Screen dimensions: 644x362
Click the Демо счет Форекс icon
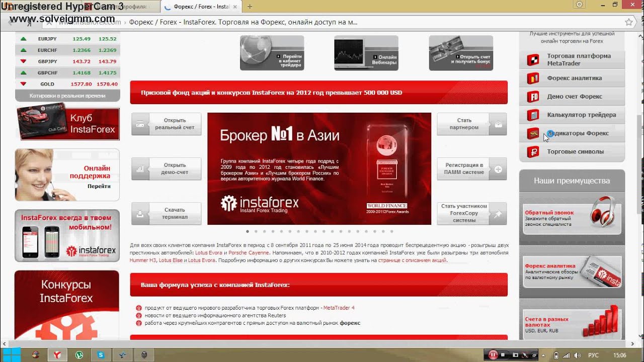(532, 97)
